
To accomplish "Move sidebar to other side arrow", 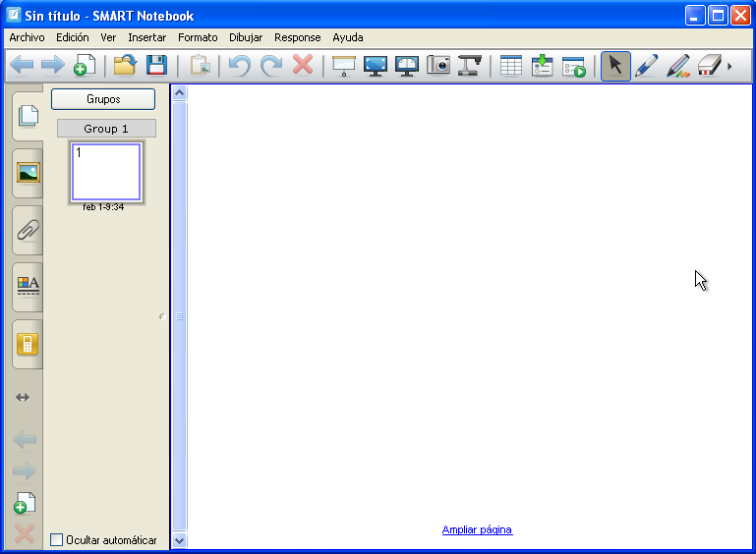I will (23, 398).
